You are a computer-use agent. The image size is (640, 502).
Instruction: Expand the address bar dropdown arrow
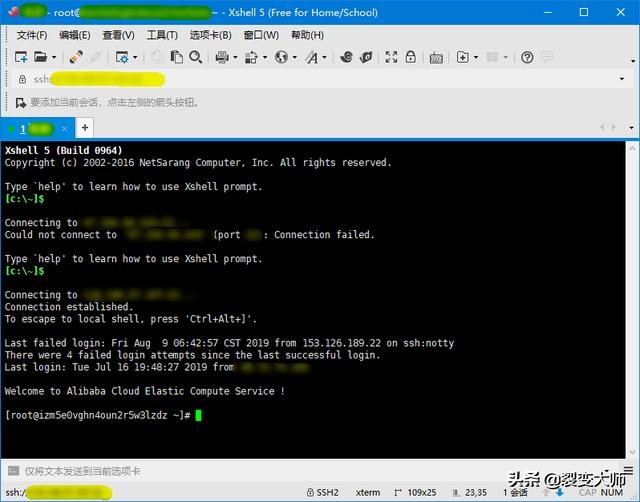point(621,79)
